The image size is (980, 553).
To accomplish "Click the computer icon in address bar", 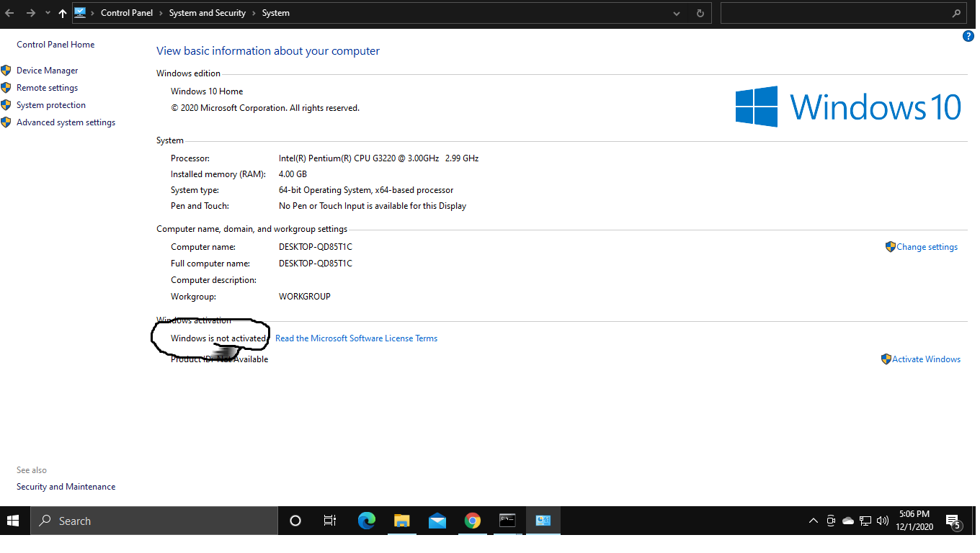I will [x=80, y=12].
